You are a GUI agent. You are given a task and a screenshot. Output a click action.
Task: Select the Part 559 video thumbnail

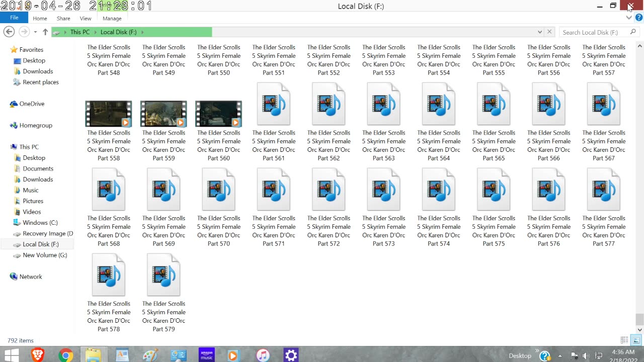tap(164, 114)
